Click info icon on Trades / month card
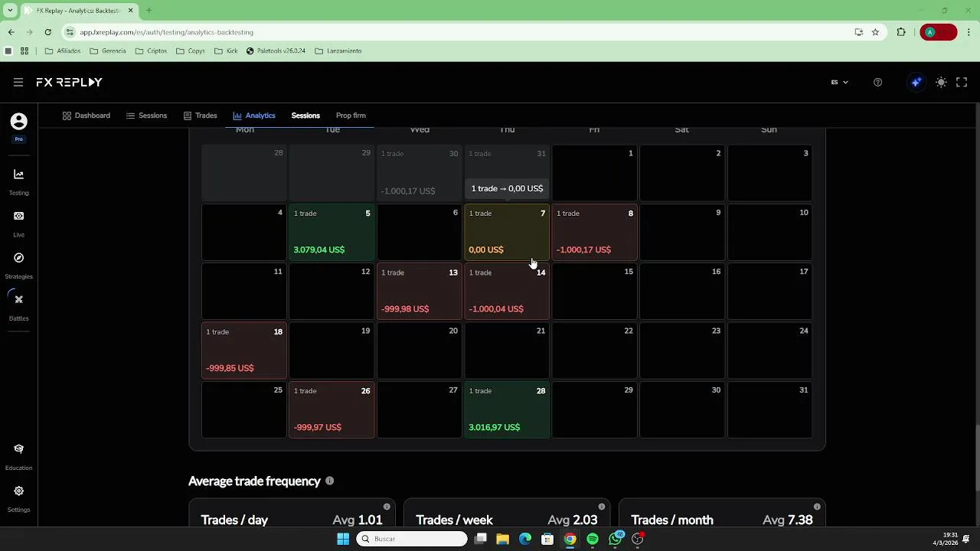980x551 pixels. [817, 507]
